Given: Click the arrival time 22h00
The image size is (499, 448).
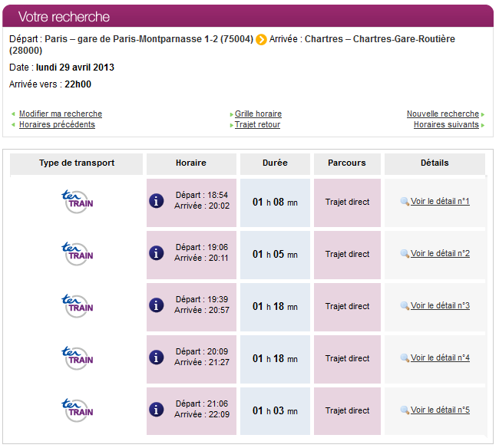Looking at the screenshot, I should coord(78,84).
